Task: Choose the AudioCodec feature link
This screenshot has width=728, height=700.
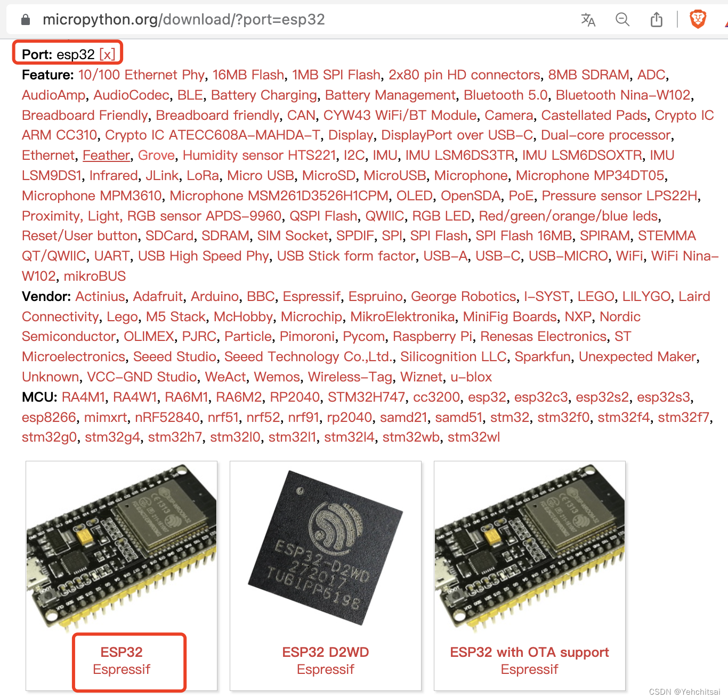Action: (x=132, y=95)
